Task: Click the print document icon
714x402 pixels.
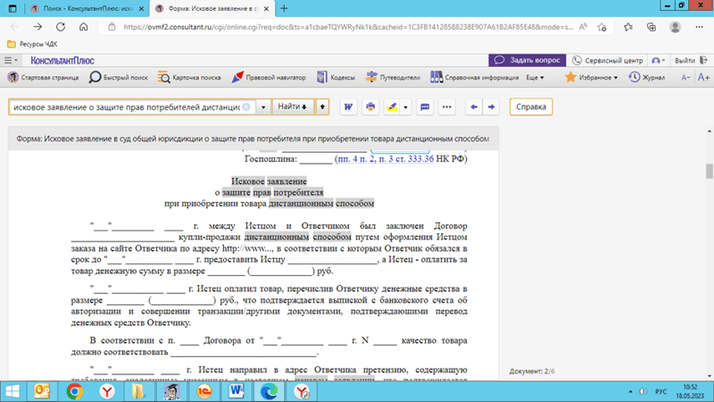Action: [370, 107]
